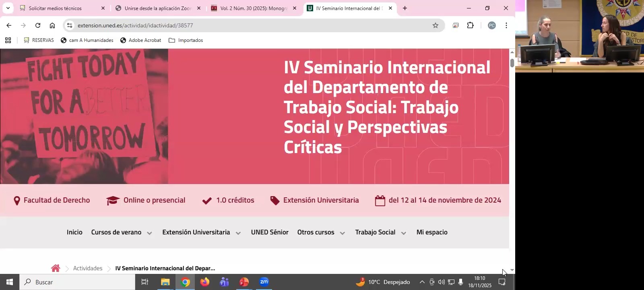Open the Chrome three-dot menu

pos(506,25)
